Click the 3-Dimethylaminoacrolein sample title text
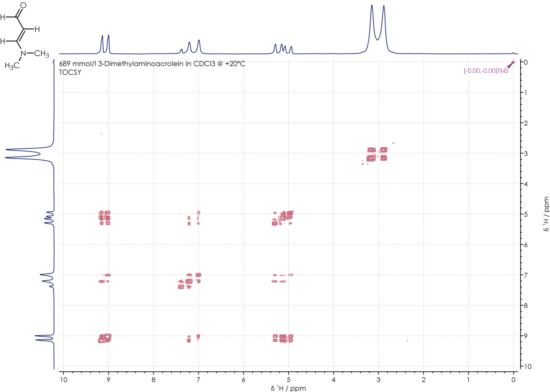This screenshot has width=550, height=392. (x=152, y=64)
